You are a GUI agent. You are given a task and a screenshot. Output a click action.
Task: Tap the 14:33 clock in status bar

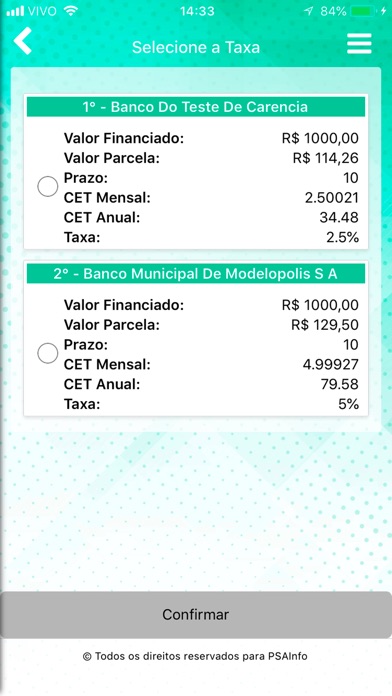[x=197, y=11]
